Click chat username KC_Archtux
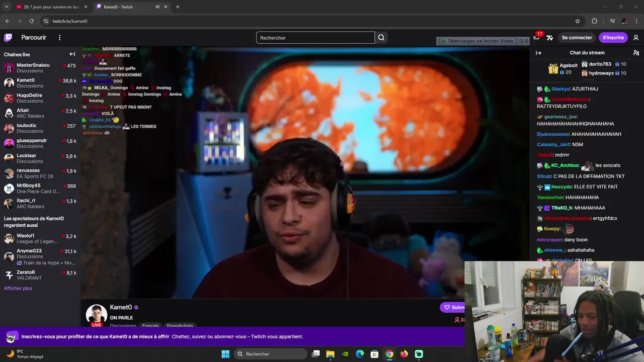 (565, 165)
